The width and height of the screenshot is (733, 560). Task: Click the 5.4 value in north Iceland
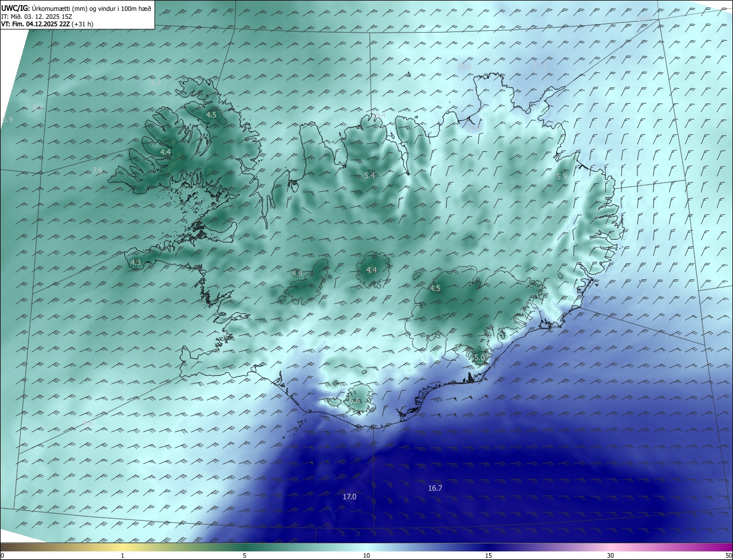(x=369, y=175)
